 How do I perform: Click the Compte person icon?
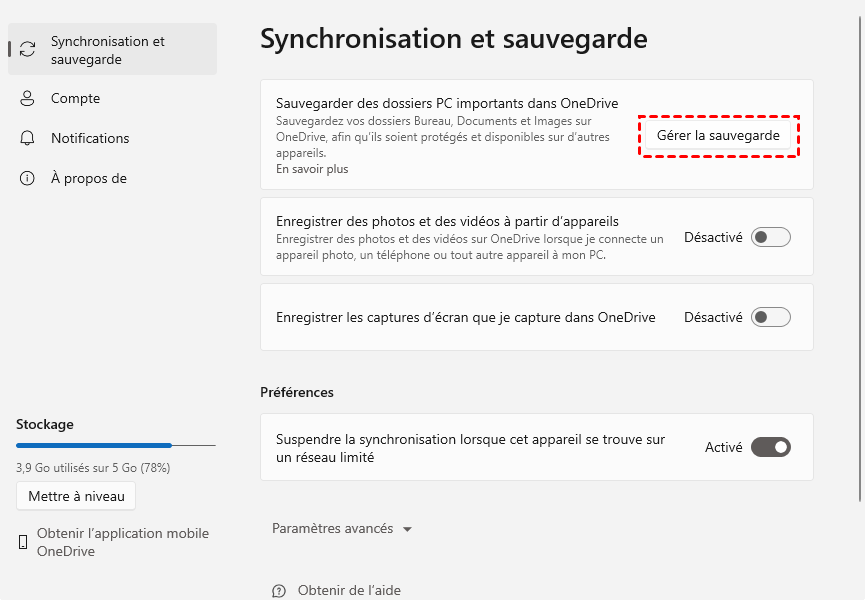click(x=28, y=99)
